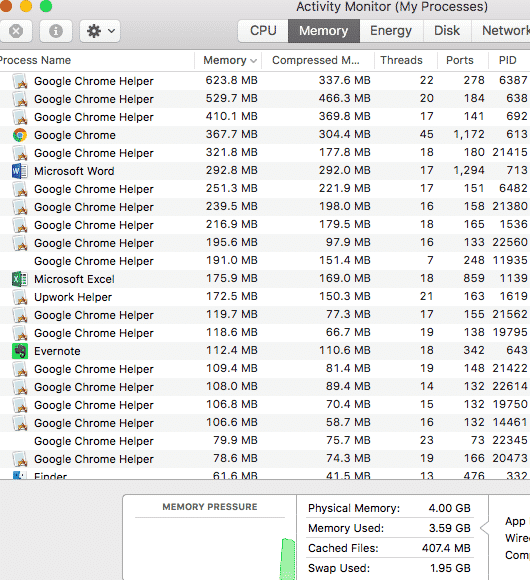Select the Upwork Helper process name
The height and width of the screenshot is (580, 530).
73,297
